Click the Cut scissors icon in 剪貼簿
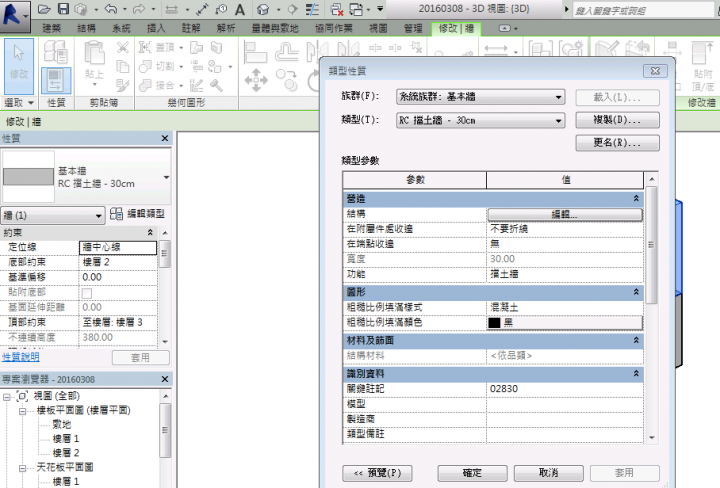Screen dimensions: 720x488 coord(122,47)
